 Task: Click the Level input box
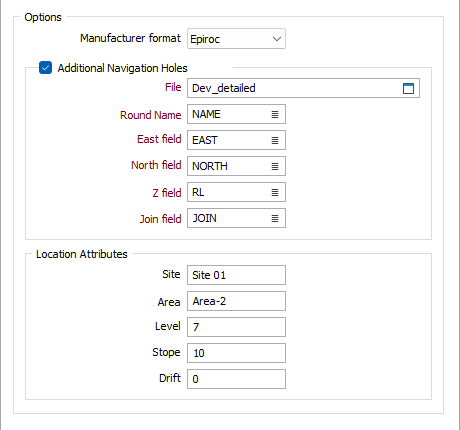pyautogui.click(x=236, y=327)
